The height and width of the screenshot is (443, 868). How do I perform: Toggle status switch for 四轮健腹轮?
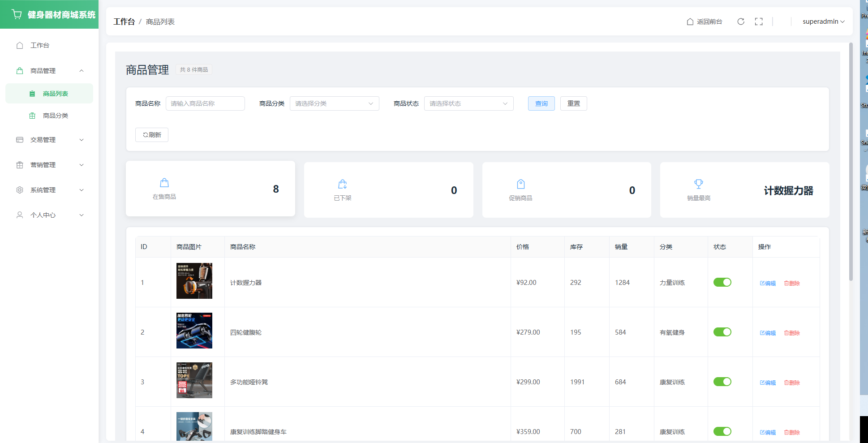tap(722, 332)
